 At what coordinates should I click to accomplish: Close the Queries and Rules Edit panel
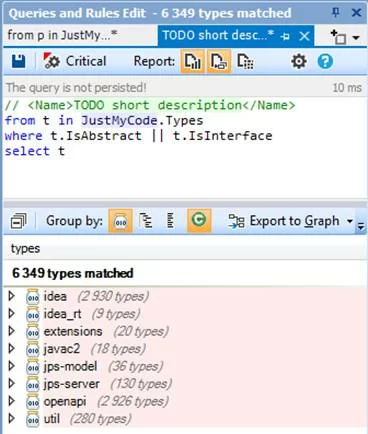pyautogui.click(x=356, y=13)
